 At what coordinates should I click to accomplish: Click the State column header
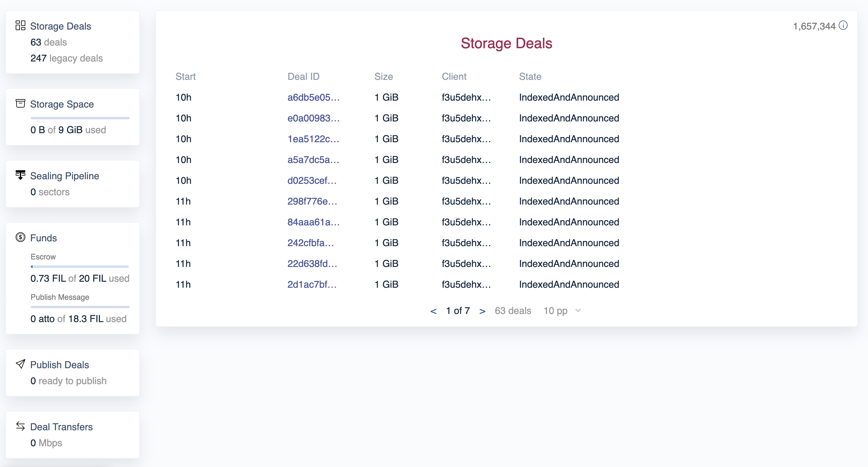(x=530, y=77)
